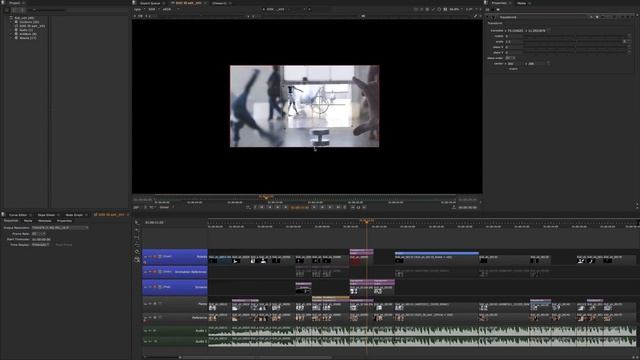Image resolution: width=640 pixels, height=360 pixels.
Task: Open the skew order dropdown
Action: pos(509,58)
